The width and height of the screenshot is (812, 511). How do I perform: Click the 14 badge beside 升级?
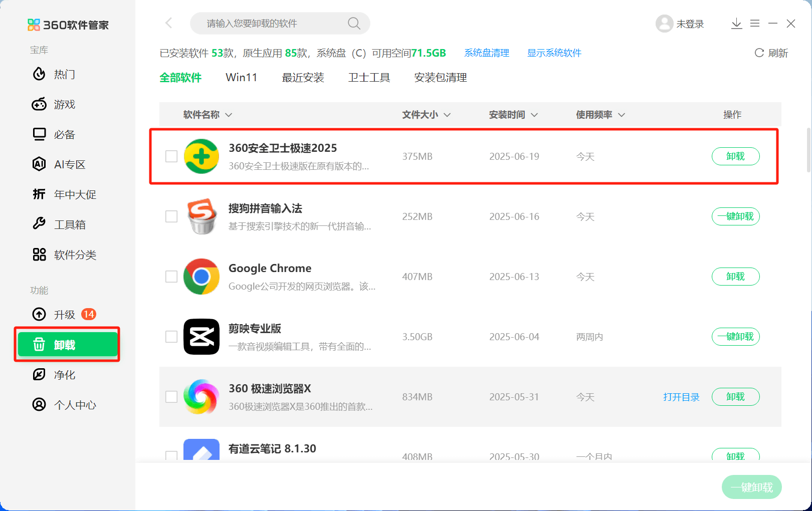89,314
